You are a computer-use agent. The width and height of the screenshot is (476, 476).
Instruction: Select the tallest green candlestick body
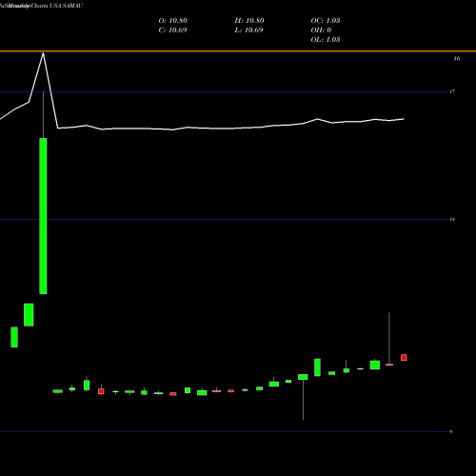[x=43, y=216]
